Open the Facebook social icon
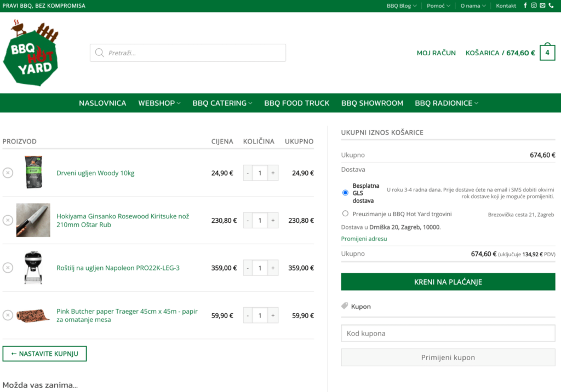Screen dimensions: 561x392 525,5
